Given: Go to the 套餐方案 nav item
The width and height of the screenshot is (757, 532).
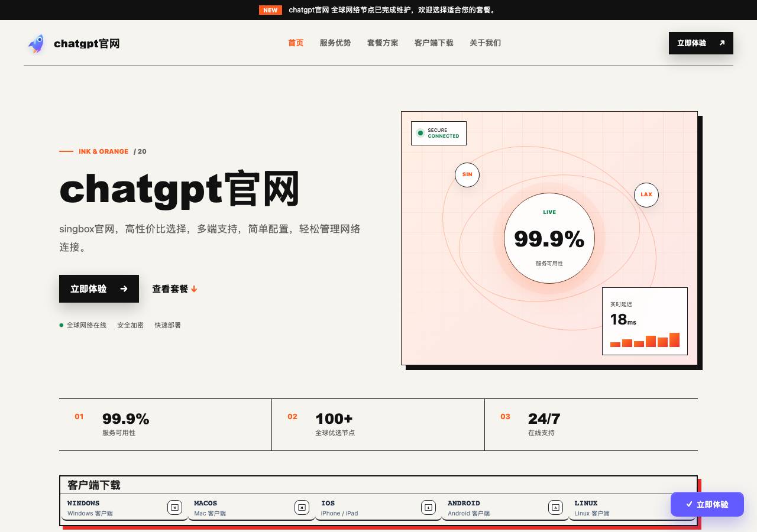Looking at the screenshot, I should [383, 43].
